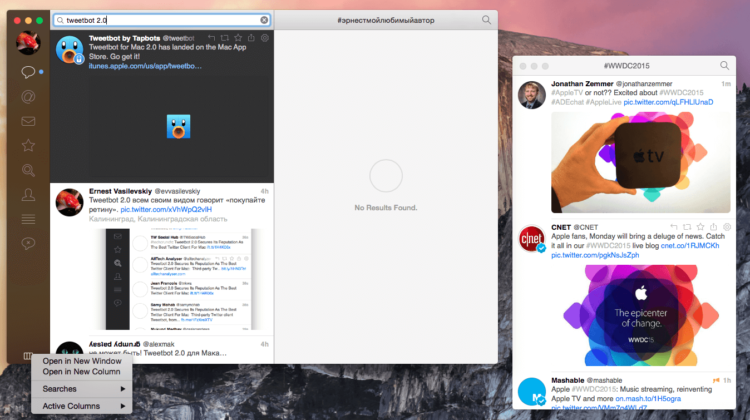
Task: Open the Mentions @ icon in sidebar
Action: coord(28,97)
